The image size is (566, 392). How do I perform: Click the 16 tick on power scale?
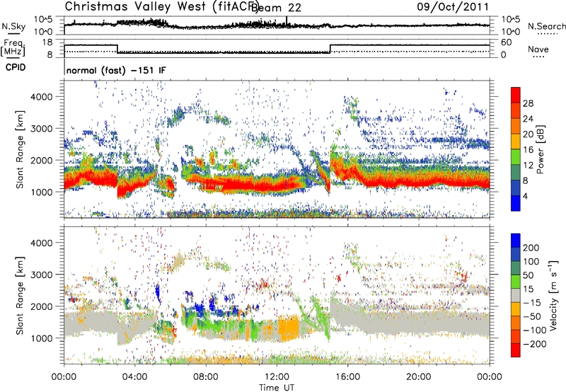click(528, 150)
